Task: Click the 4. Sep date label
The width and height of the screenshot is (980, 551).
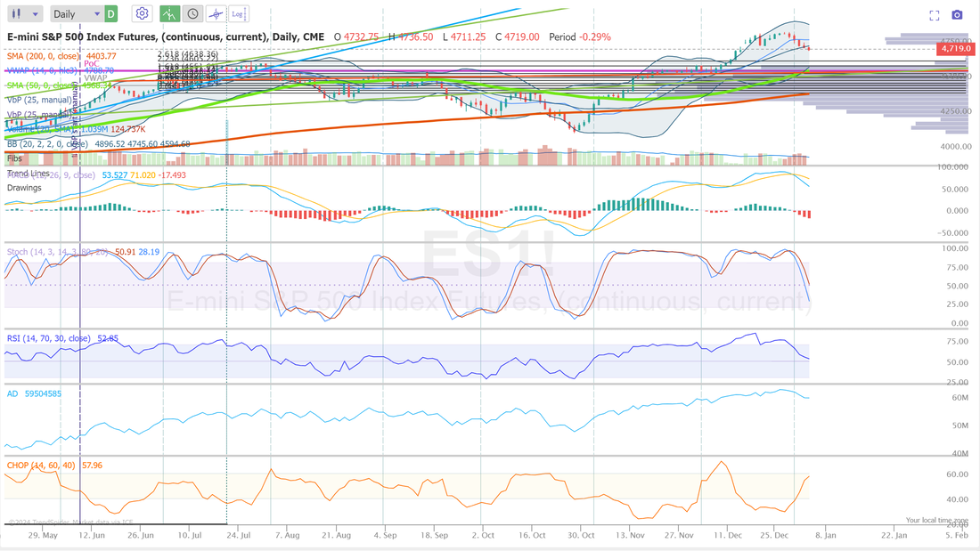Action: point(385,535)
